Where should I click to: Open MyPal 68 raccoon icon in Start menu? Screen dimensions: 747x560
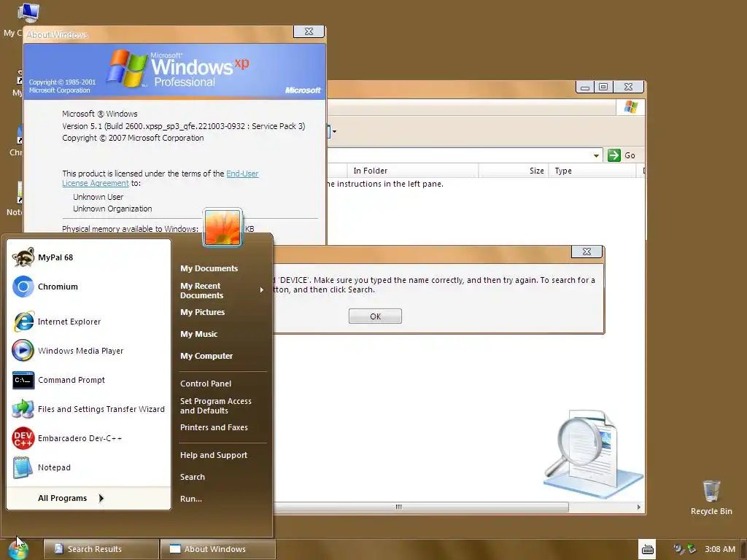(x=23, y=257)
